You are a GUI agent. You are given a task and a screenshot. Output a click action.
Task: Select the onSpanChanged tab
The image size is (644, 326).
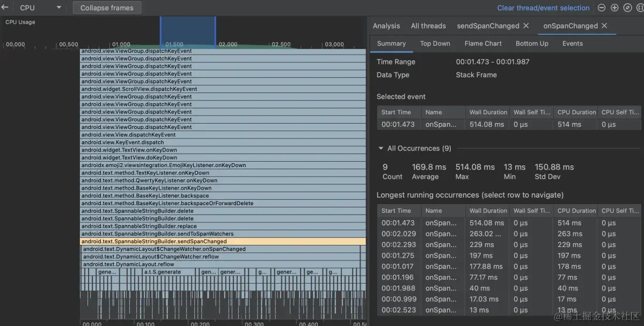(570, 26)
